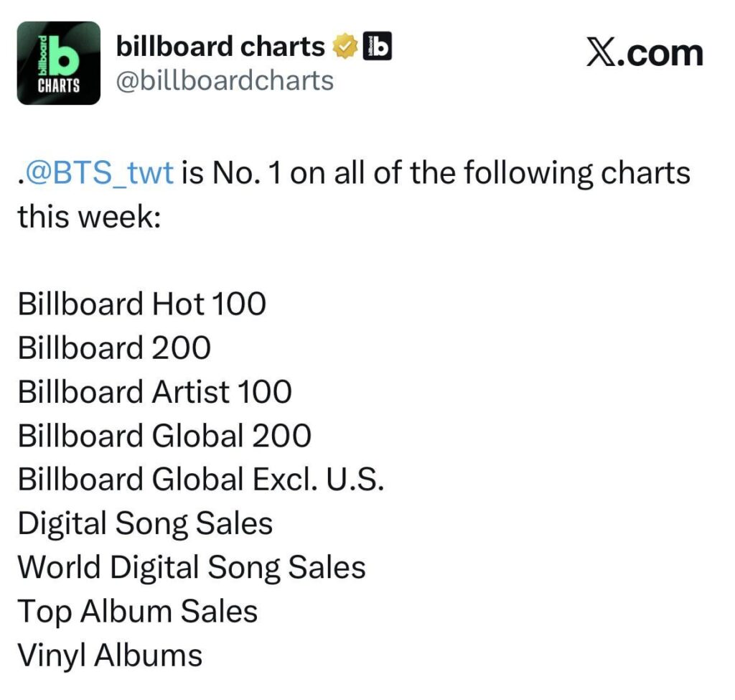Select the Top Album Sales line
The width and height of the screenshot is (735, 700).
coord(138,612)
